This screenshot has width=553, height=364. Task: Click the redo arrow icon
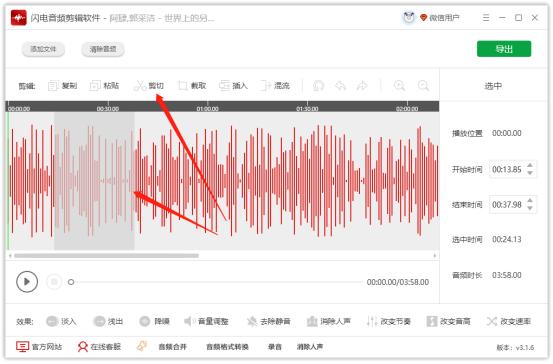click(x=362, y=86)
